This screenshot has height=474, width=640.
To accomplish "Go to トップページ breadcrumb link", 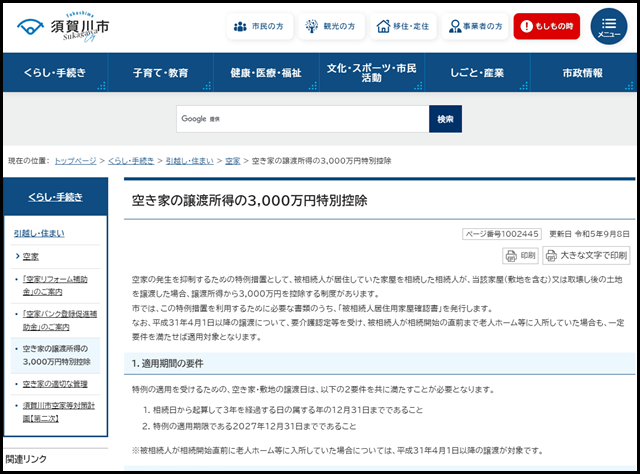I will point(76,161).
